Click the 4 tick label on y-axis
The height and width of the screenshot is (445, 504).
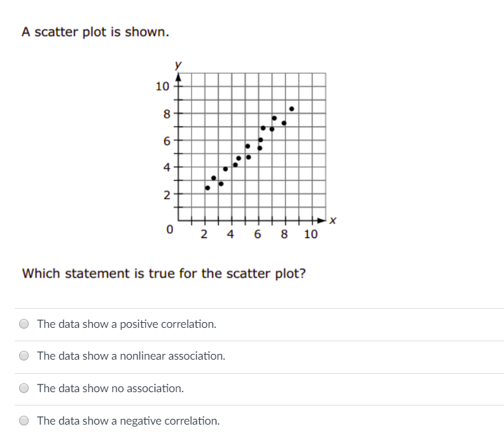coord(167,168)
